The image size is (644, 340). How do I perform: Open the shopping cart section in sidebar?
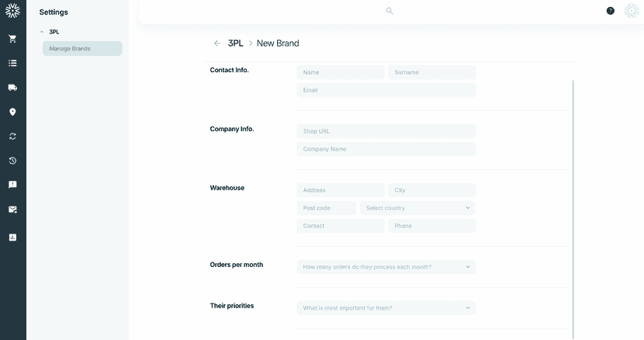pyautogui.click(x=12, y=39)
